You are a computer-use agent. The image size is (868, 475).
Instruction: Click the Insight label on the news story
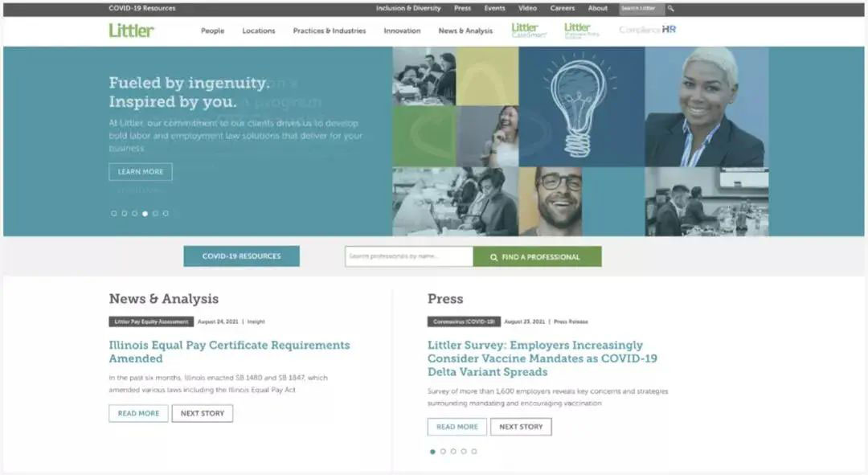pyautogui.click(x=256, y=321)
